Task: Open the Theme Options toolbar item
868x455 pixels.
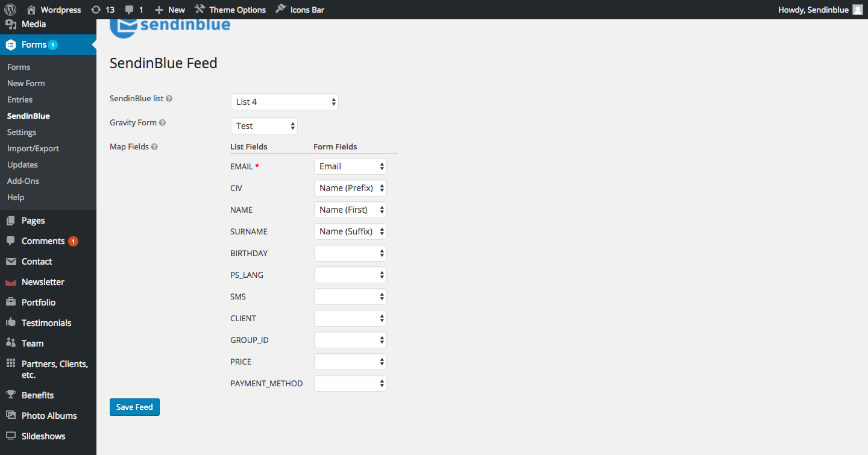Action: pyautogui.click(x=230, y=10)
